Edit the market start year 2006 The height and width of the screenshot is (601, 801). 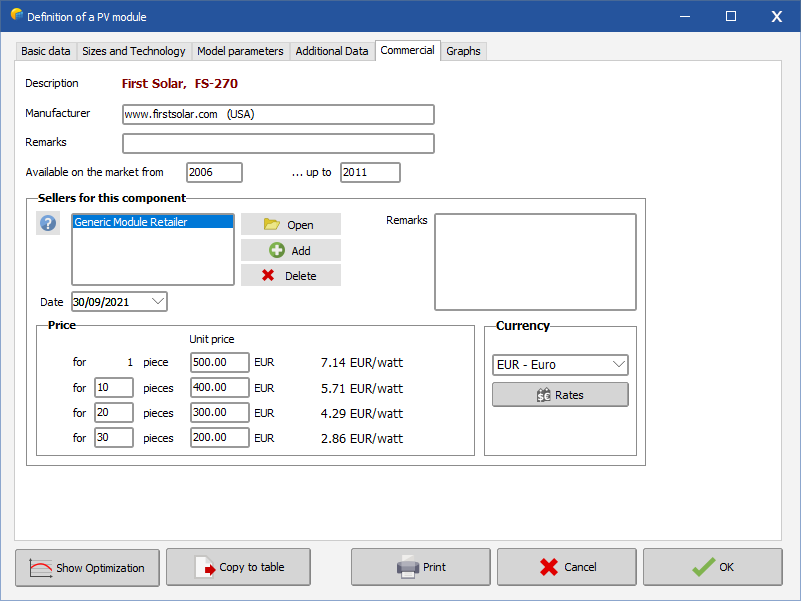pyautogui.click(x=214, y=172)
